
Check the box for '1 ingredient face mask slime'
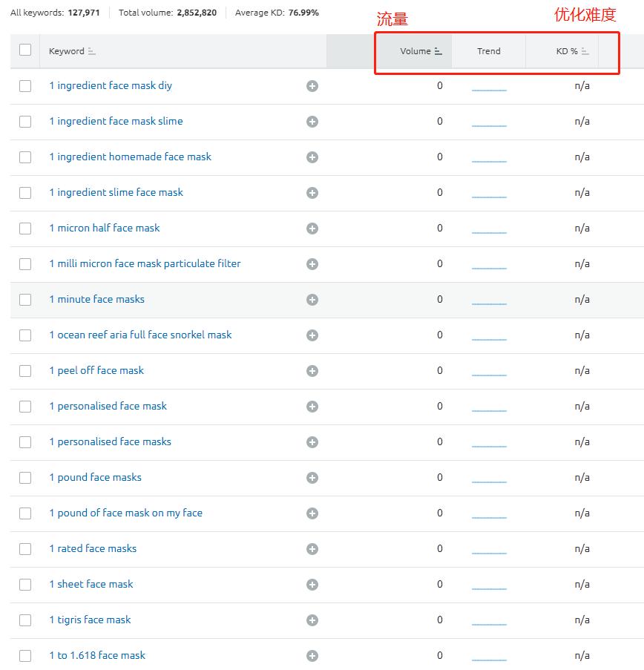point(25,122)
